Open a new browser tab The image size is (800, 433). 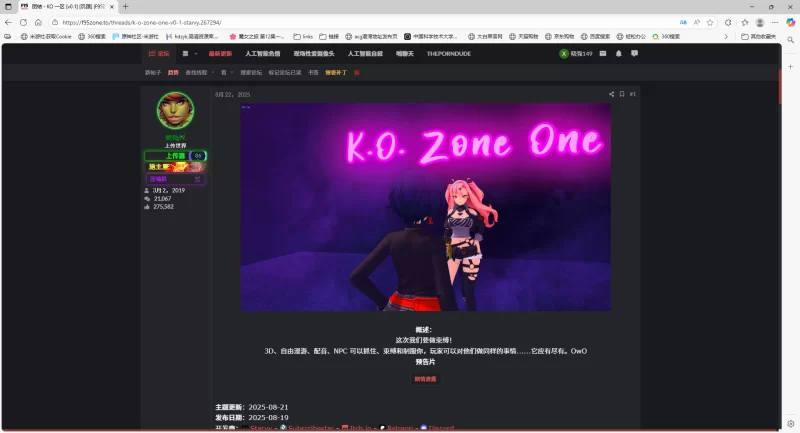point(126,7)
